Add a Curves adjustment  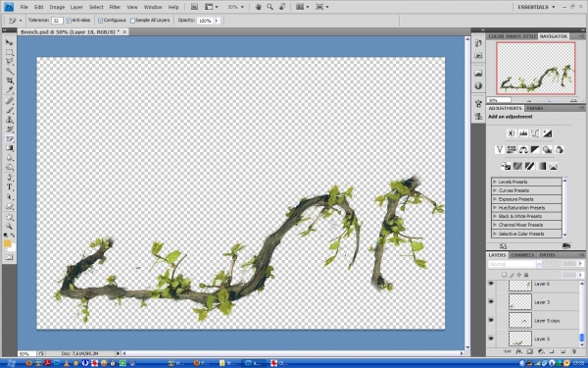tap(535, 133)
